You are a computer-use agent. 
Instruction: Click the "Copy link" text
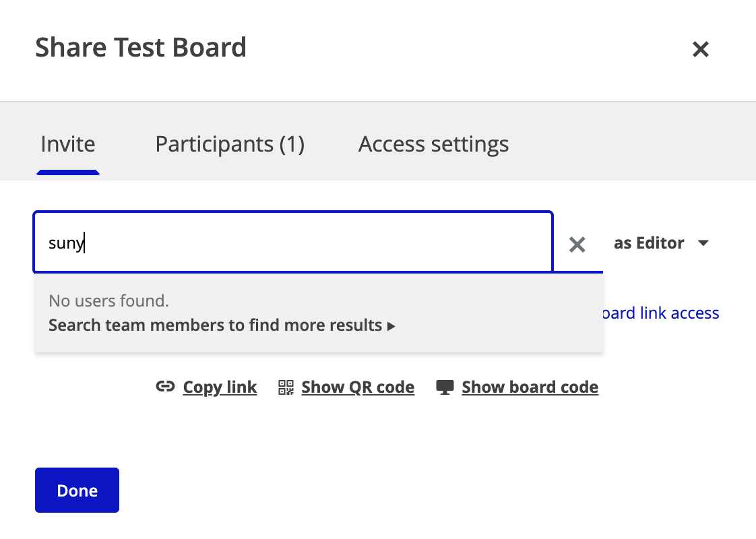[220, 387]
